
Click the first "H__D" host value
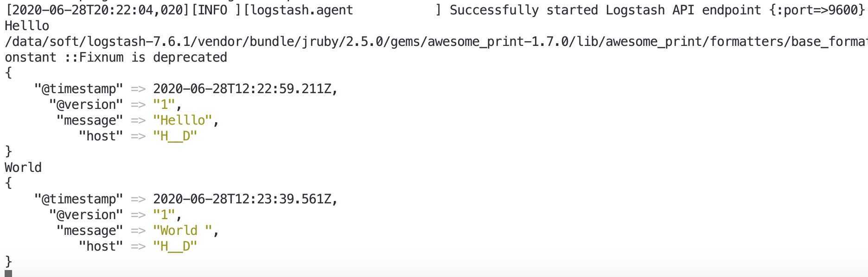(175, 136)
